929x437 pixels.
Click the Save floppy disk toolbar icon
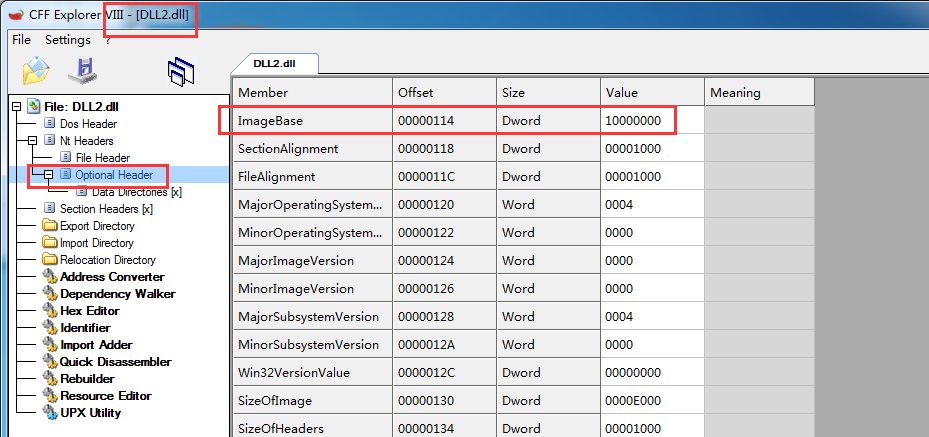point(82,70)
